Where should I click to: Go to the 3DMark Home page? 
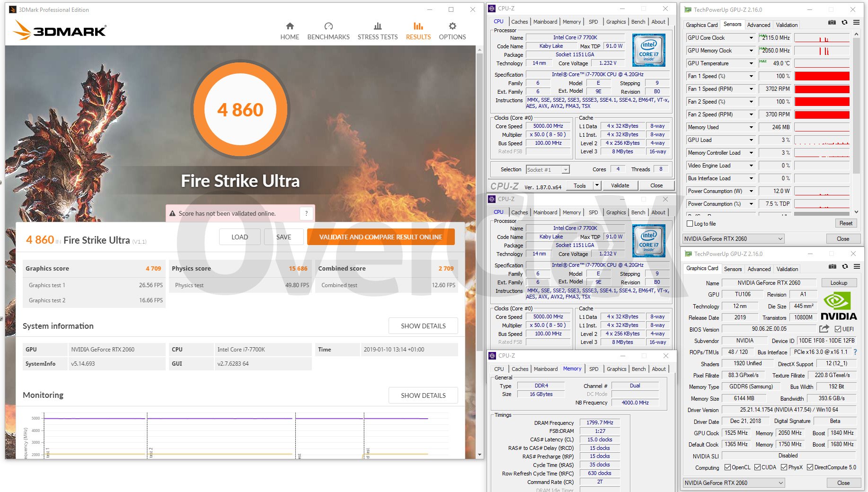[290, 31]
